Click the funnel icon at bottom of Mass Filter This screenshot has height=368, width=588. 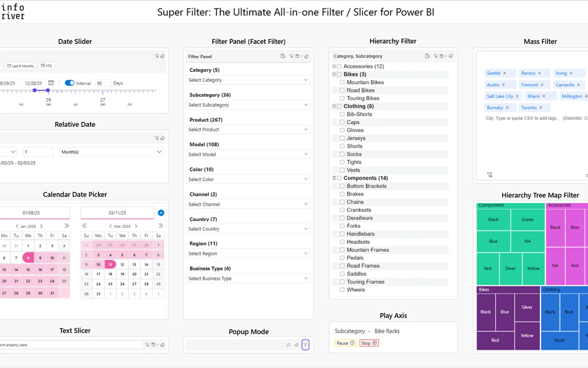[x=490, y=175]
